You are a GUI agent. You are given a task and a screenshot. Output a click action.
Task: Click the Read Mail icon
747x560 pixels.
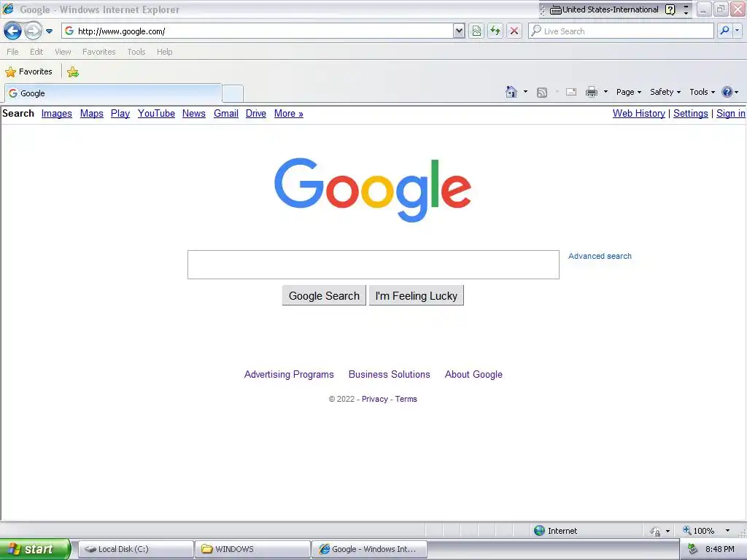[571, 93]
